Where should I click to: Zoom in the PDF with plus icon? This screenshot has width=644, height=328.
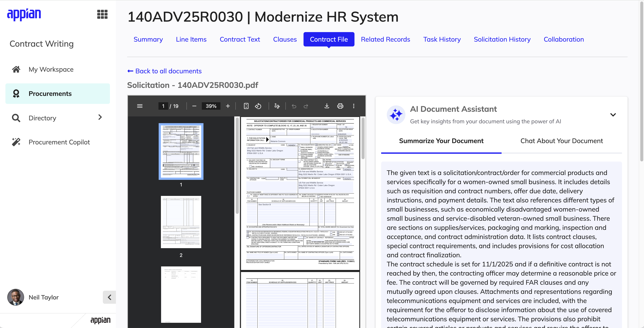[228, 106]
